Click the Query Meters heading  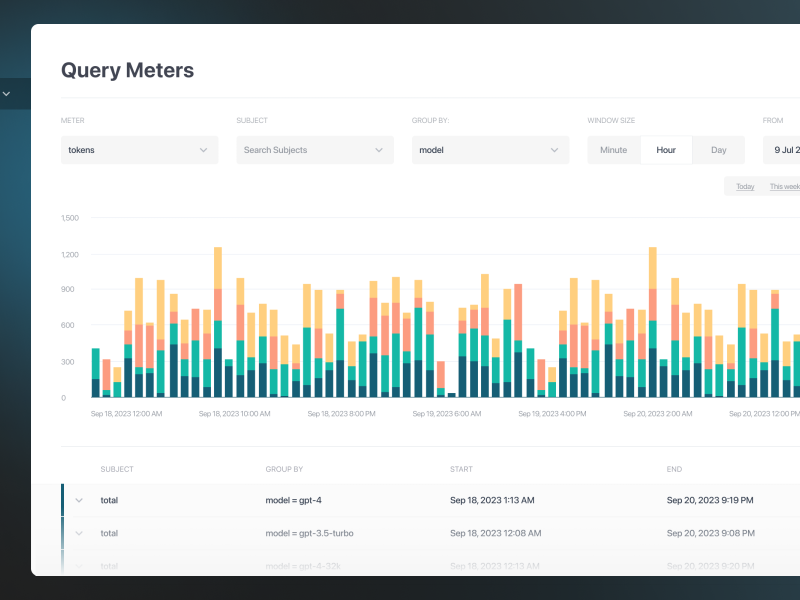[128, 70]
